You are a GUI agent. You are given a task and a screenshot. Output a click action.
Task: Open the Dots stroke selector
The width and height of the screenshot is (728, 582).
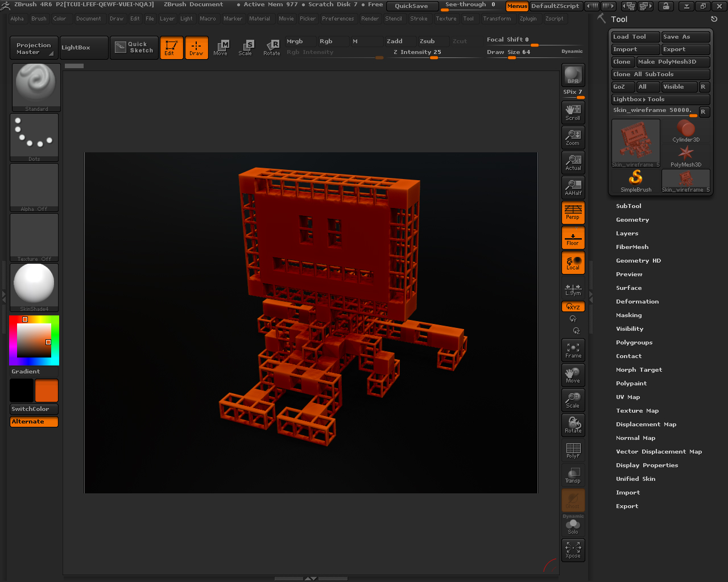coord(34,138)
